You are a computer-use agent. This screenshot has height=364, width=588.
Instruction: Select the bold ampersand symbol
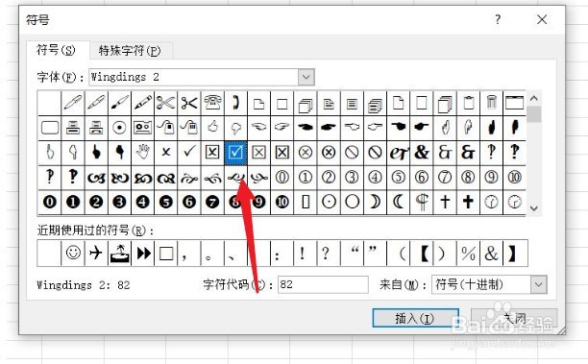click(422, 152)
